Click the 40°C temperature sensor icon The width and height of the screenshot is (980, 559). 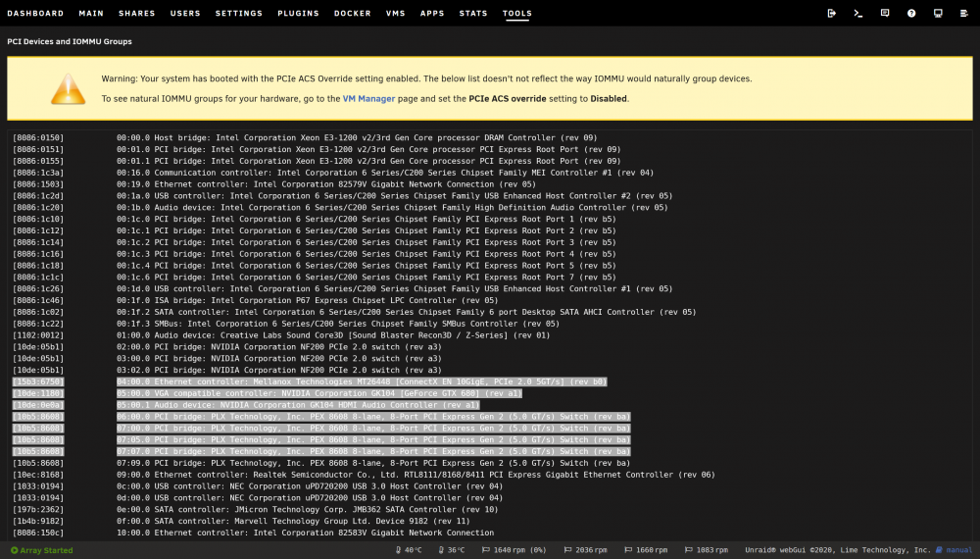tap(398, 550)
